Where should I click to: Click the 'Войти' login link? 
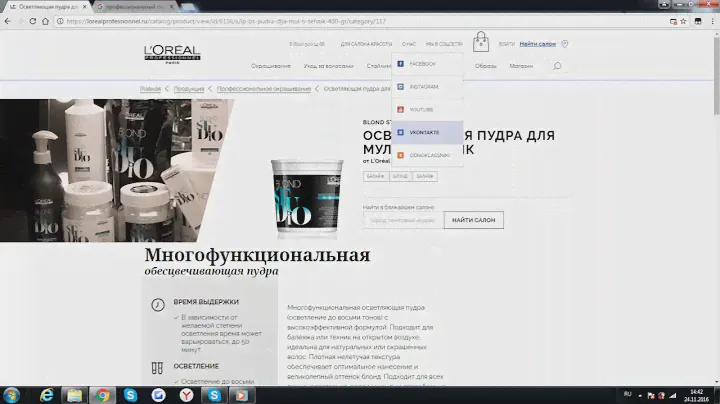pyautogui.click(x=507, y=44)
